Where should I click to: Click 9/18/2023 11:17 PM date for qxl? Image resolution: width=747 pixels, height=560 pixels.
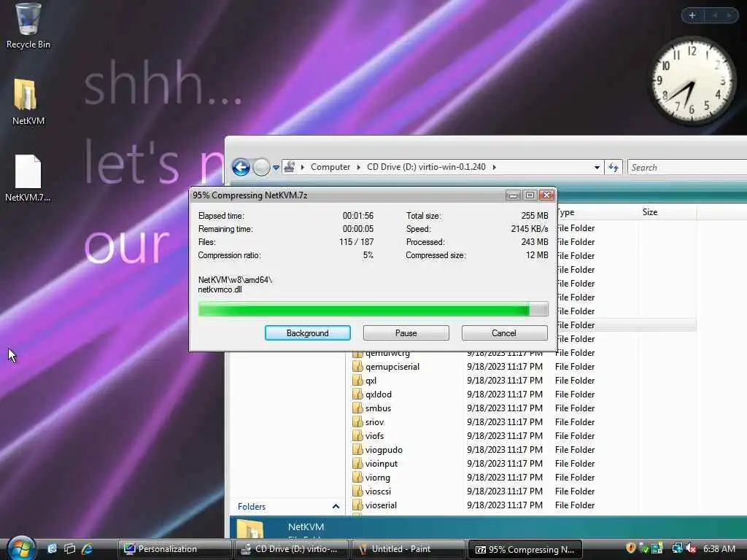pos(505,381)
